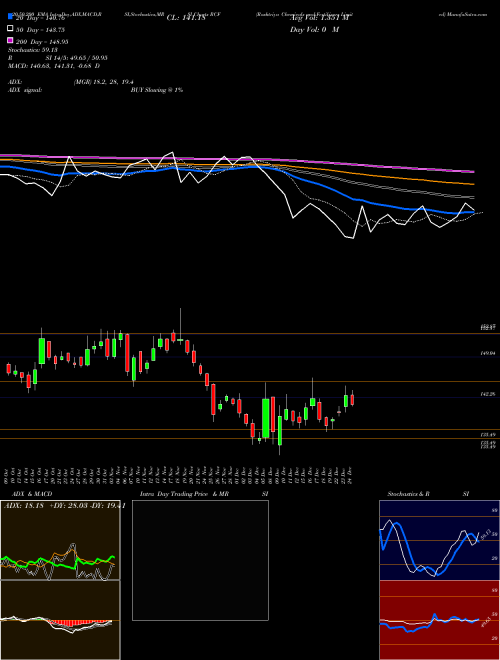Click the empty intraday price chart box

click(x=200, y=560)
